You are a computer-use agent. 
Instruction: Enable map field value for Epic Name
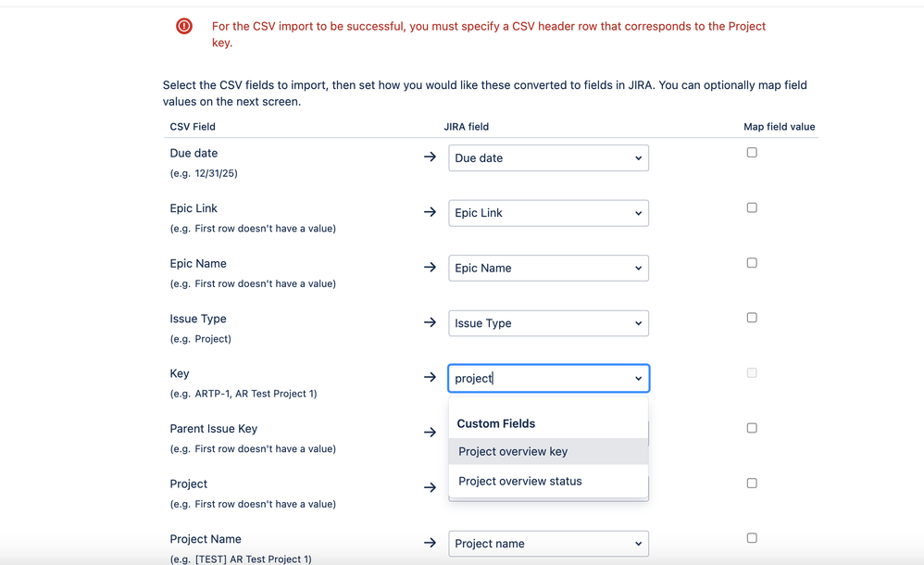pyautogui.click(x=752, y=262)
